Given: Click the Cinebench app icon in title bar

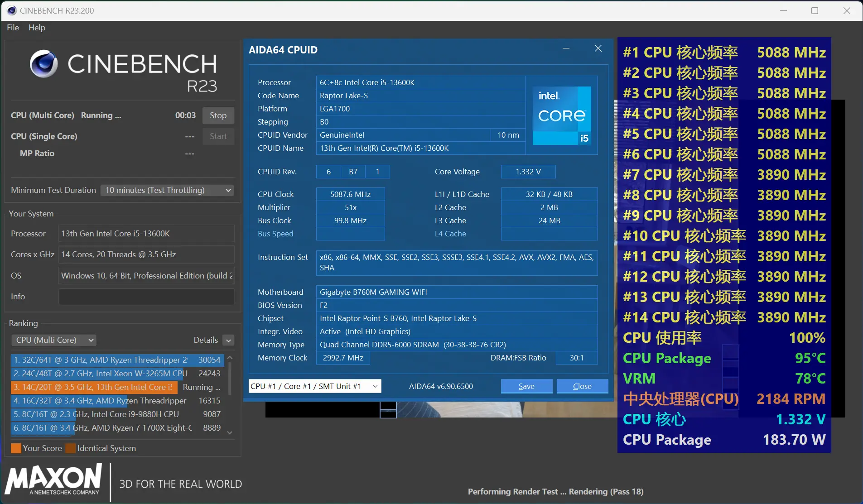Looking at the screenshot, I should [x=11, y=10].
